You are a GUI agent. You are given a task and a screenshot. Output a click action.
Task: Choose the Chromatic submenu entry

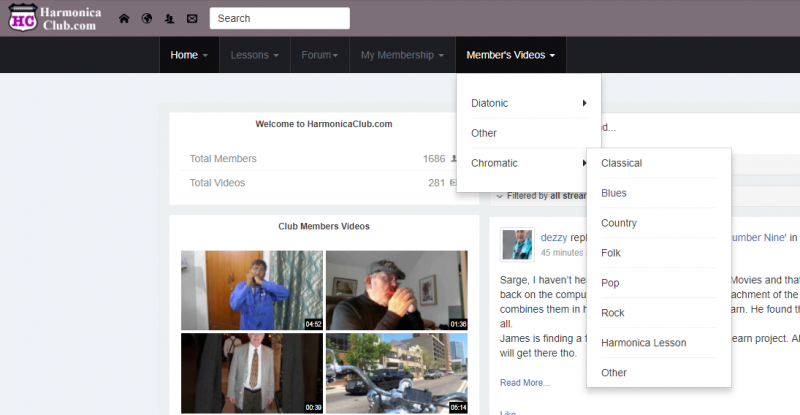pyautogui.click(x=529, y=163)
